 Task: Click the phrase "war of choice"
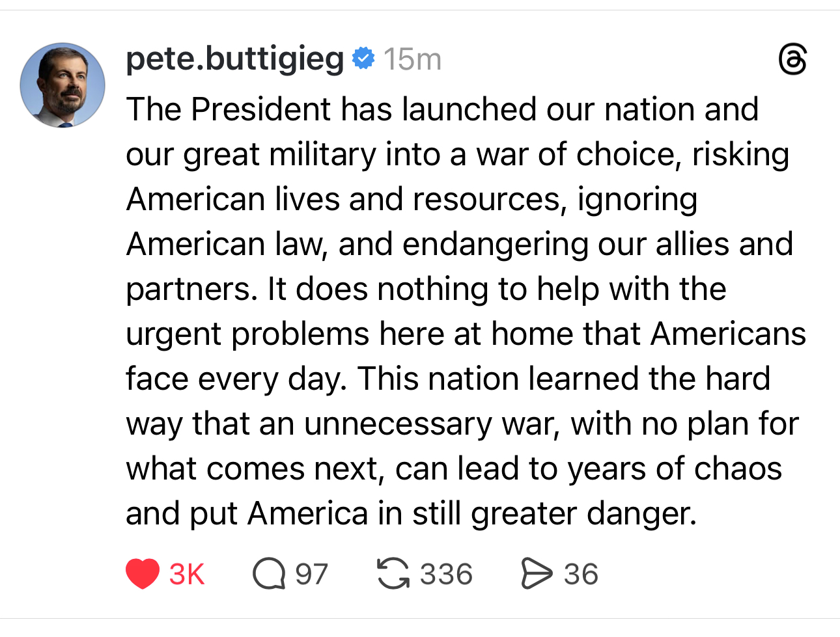coord(575,155)
